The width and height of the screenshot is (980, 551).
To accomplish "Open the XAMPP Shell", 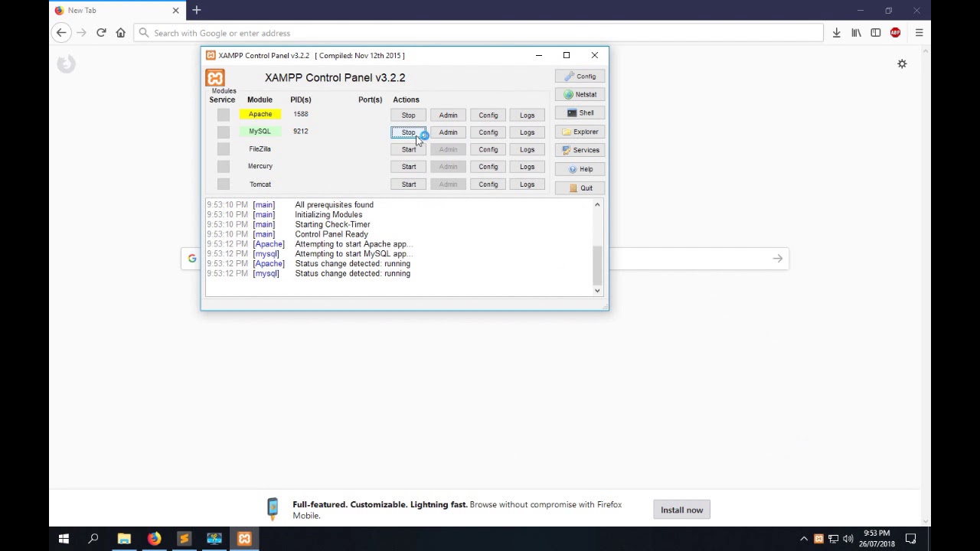I will point(580,113).
